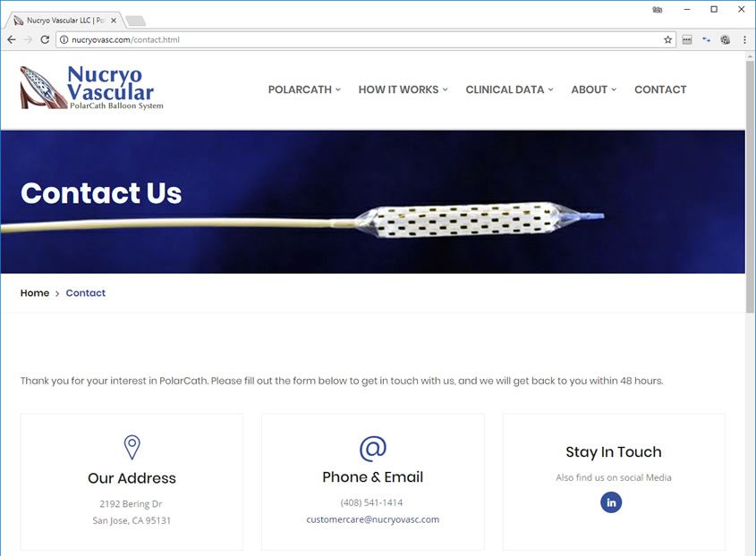
Task: Go to Contact in navigation bar
Action: [660, 89]
